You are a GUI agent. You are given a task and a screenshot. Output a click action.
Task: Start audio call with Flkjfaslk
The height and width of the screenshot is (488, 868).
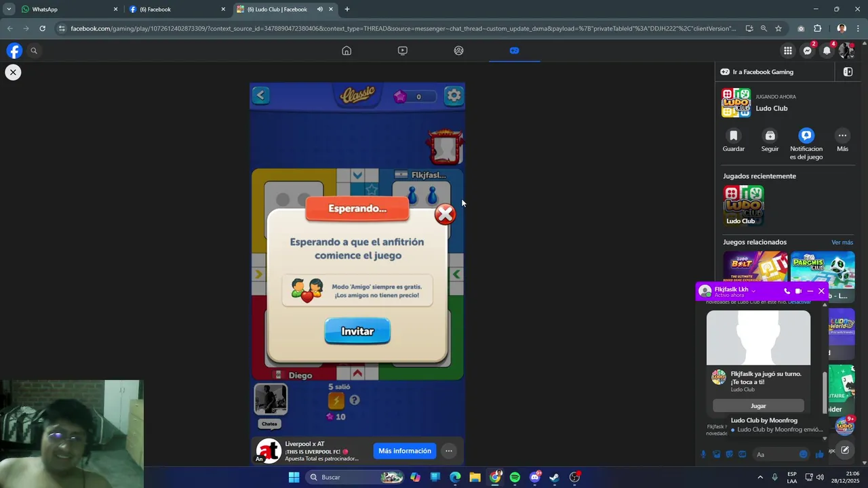point(787,291)
